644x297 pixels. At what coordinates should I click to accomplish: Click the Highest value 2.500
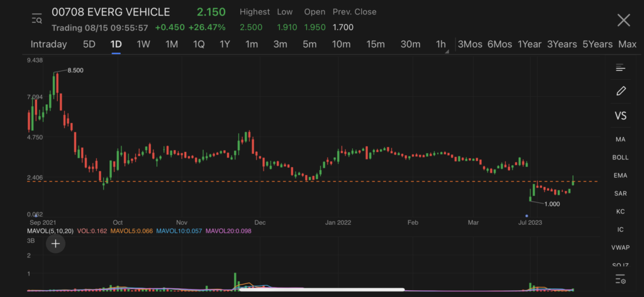252,28
